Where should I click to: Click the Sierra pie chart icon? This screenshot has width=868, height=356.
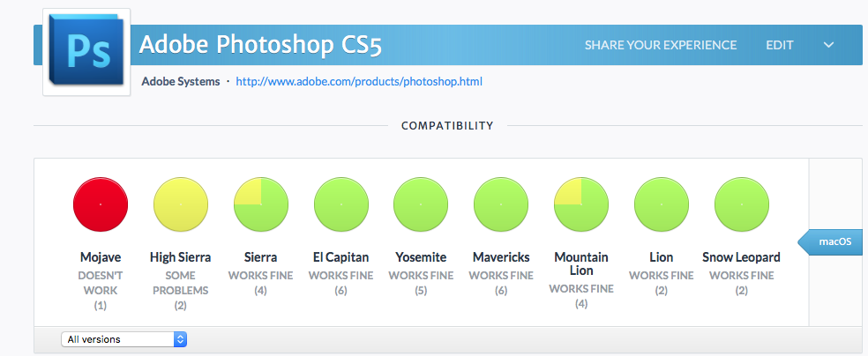pos(260,204)
